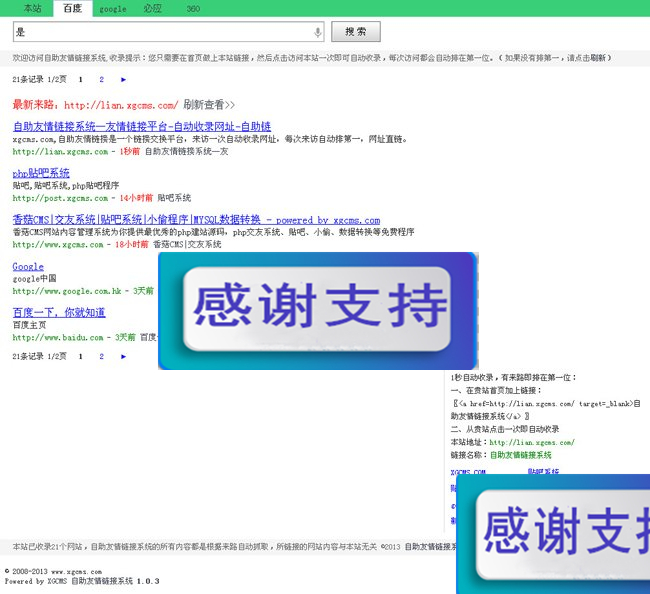Go to page 2 in top pagination
The width and height of the screenshot is (650, 594).
[x=102, y=79]
